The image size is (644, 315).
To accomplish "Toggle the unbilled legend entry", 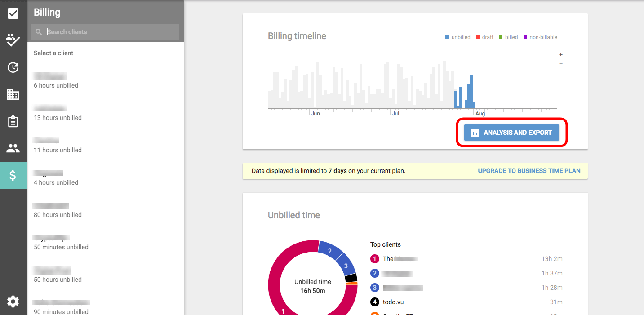I will 457,37.
